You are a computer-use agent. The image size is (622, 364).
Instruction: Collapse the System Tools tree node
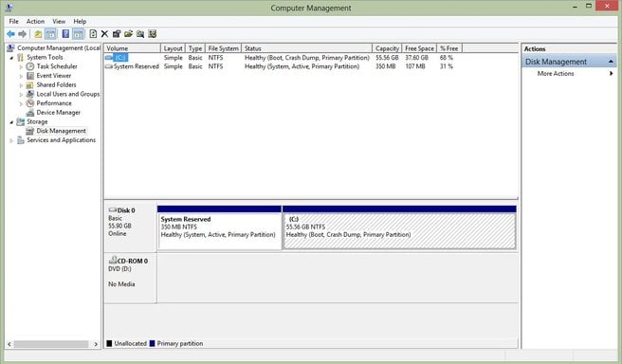point(11,58)
